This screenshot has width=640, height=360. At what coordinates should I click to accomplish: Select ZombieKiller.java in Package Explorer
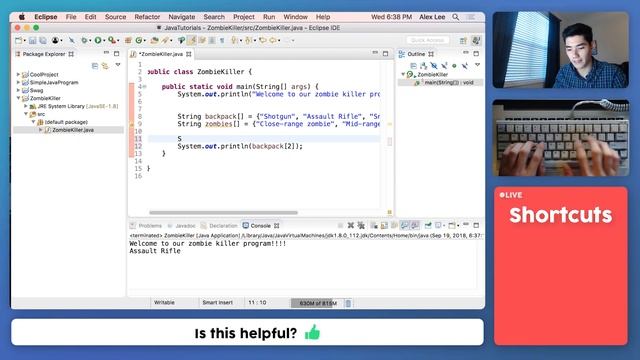pyautogui.click(x=72, y=130)
